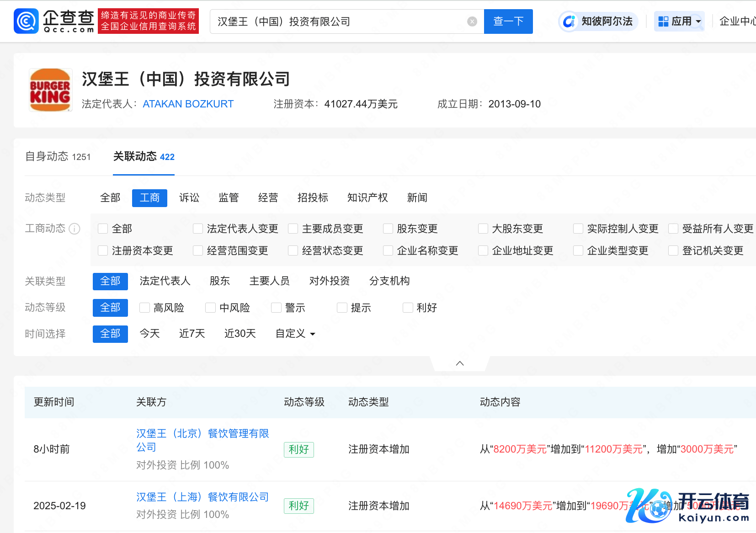Filter by 近30天 time range
The image size is (756, 533).
click(240, 334)
